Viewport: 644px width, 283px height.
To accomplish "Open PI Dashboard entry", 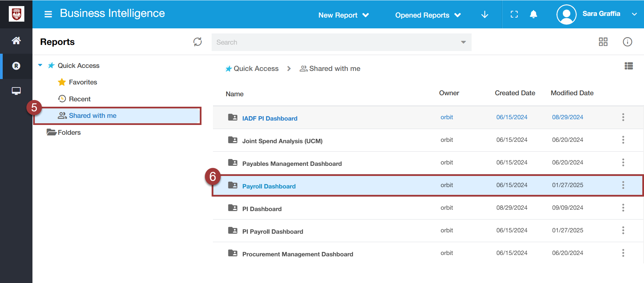I will pos(262,209).
